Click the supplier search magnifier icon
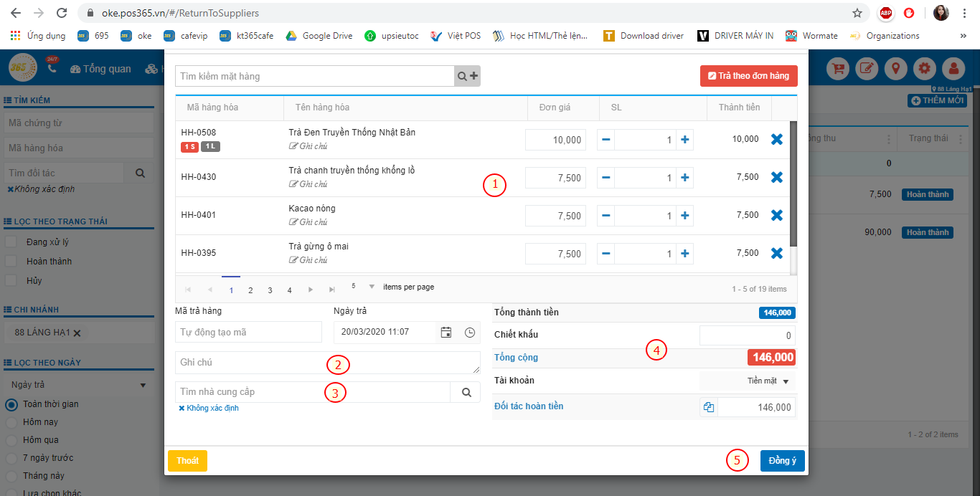Screen dimensions: 980x496 tap(466, 392)
